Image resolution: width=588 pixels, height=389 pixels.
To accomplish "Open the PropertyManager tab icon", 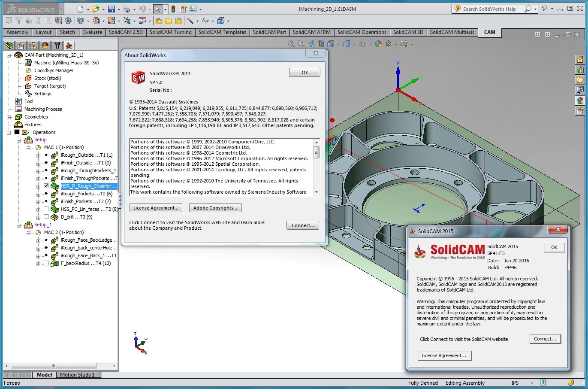I will [x=21, y=45].
